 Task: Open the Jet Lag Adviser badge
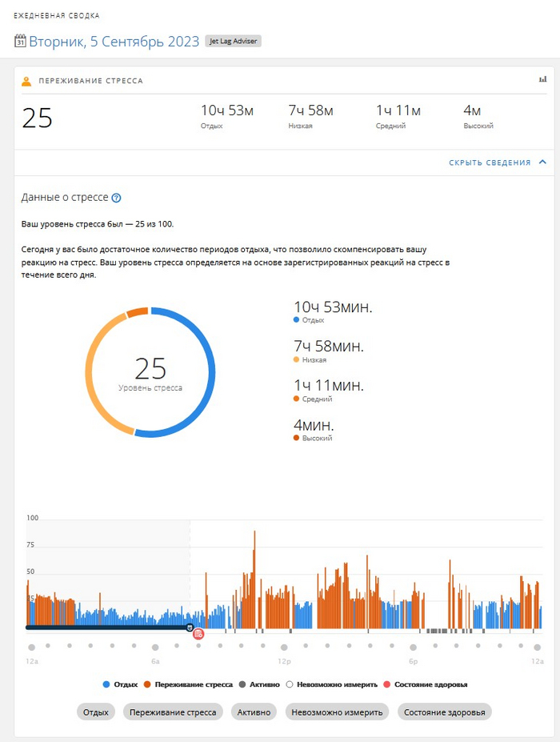[233, 41]
